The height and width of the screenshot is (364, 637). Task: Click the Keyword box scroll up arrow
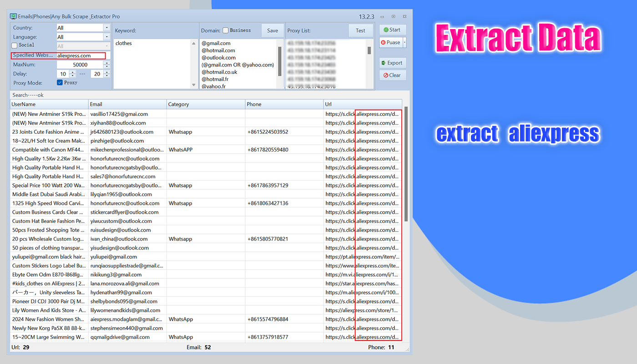194,43
